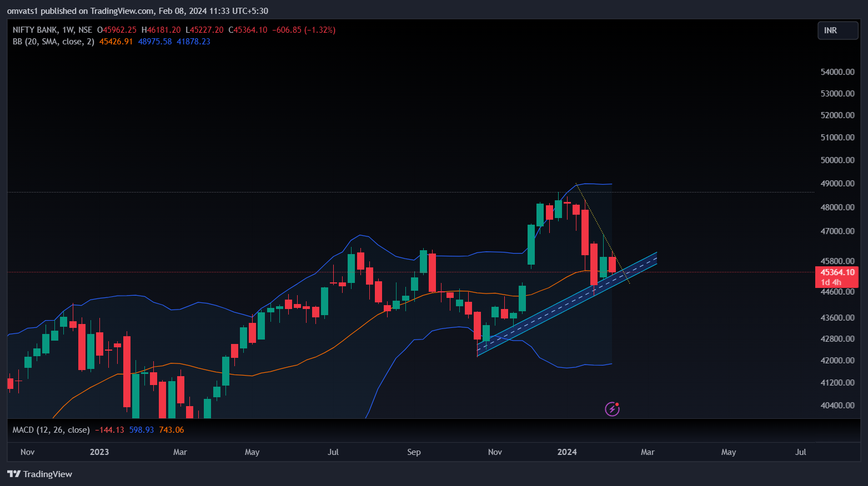Click the 54000.00 price axis label
This screenshot has height=486, width=868.
(x=837, y=72)
